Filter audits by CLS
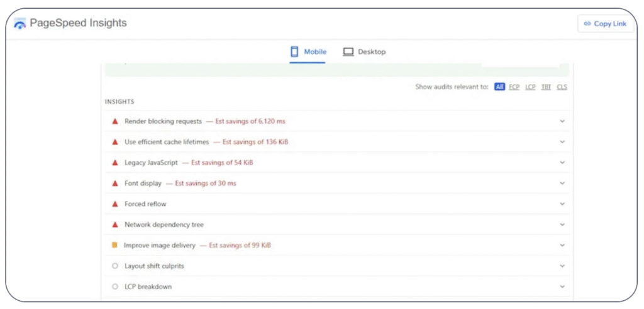644x309 pixels. click(562, 87)
